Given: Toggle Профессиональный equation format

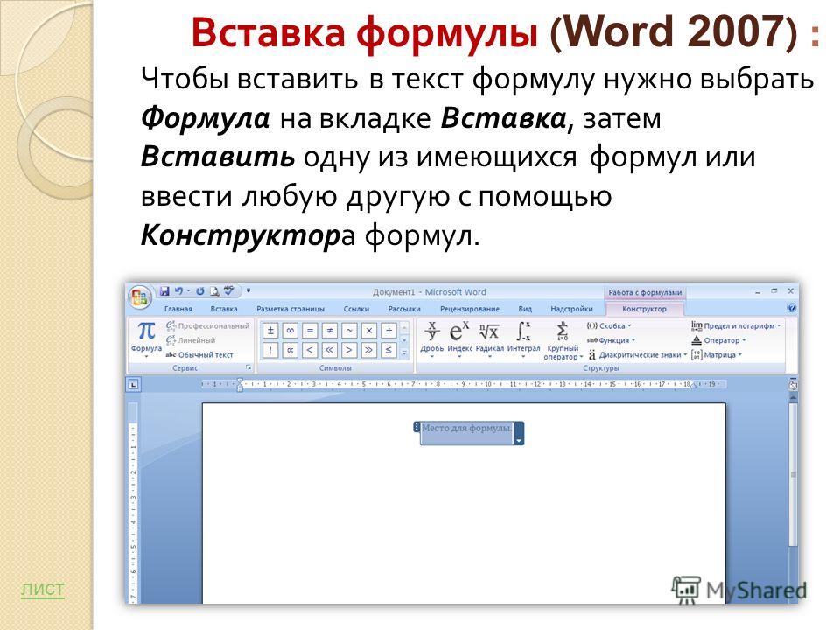Looking at the screenshot, I should (208, 325).
